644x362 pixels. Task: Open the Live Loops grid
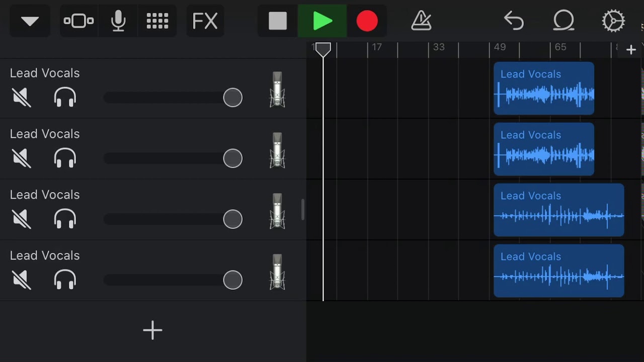point(157,21)
